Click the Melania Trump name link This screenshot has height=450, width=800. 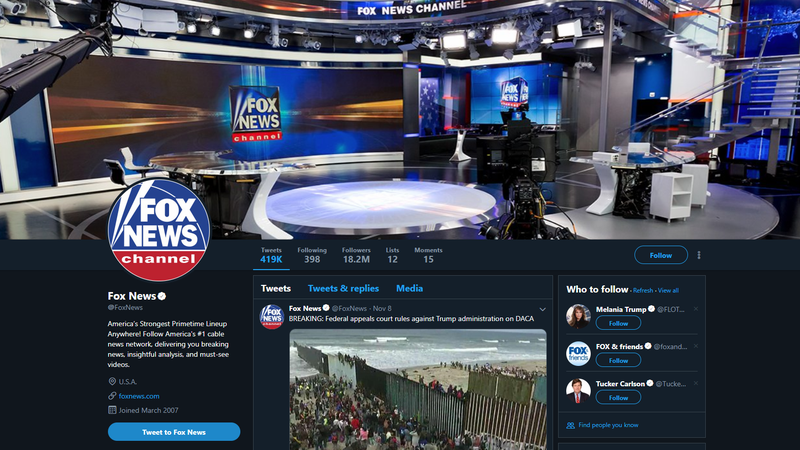621,309
